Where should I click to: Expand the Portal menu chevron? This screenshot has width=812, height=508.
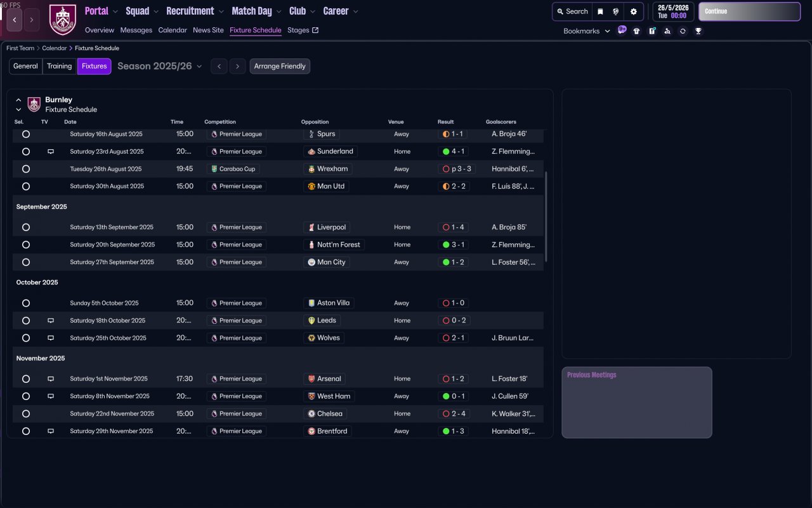coord(115,11)
